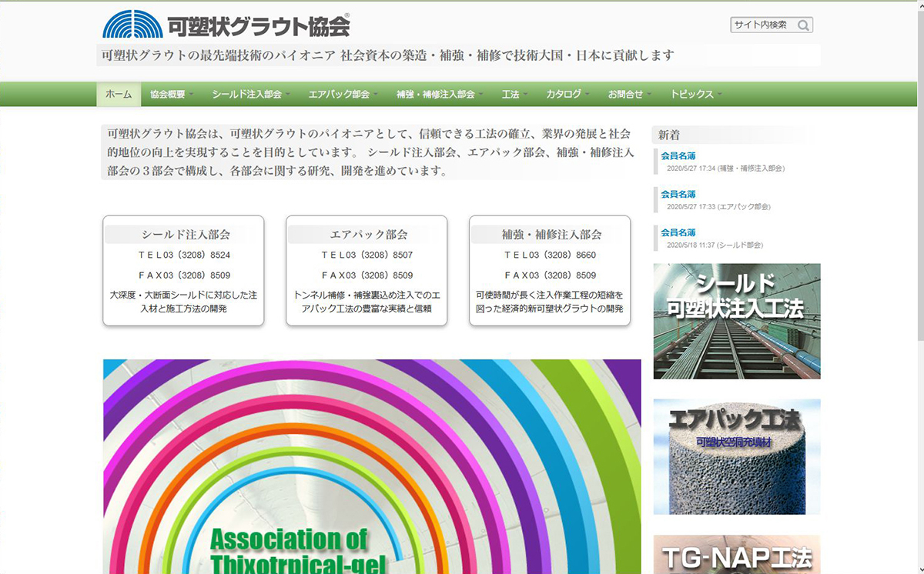Screen dimensions: 924x574
Task: Click the tagline 可塑状グラウトの最先端技術のパイオニア
Action: coord(218,55)
